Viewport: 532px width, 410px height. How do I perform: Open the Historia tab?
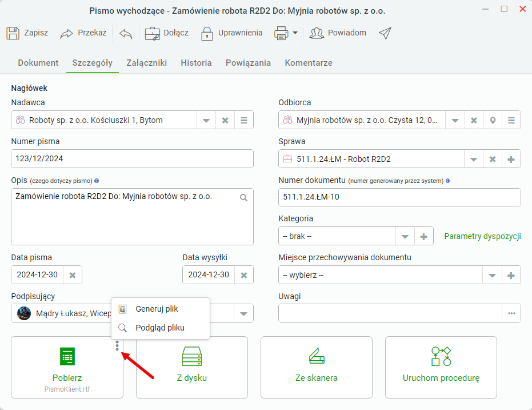coord(196,63)
